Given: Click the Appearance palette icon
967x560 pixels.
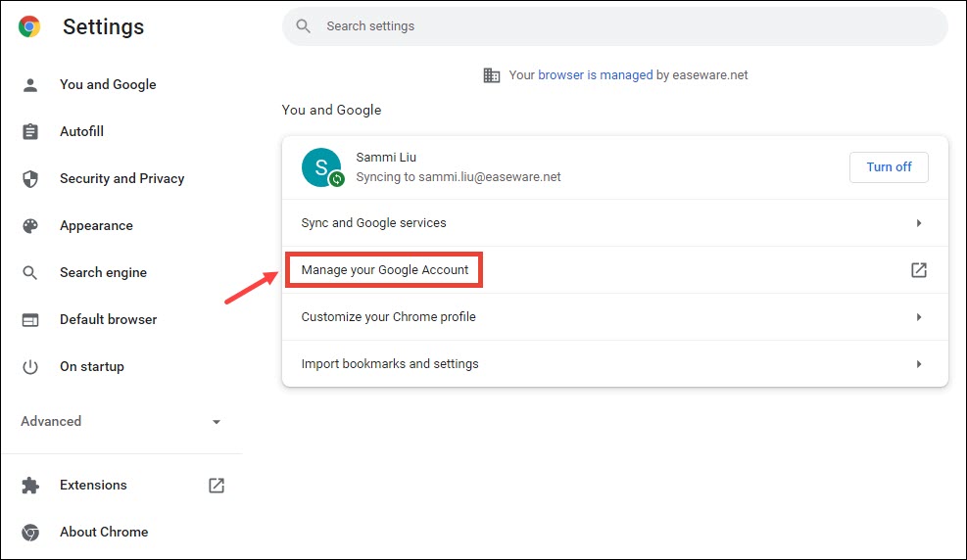Looking at the screenshot, I should click(x=30, y=226).
